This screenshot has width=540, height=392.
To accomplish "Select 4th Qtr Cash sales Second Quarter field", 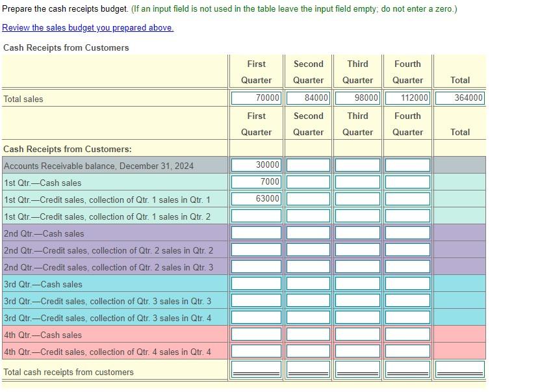I will (x=308, y=334).
